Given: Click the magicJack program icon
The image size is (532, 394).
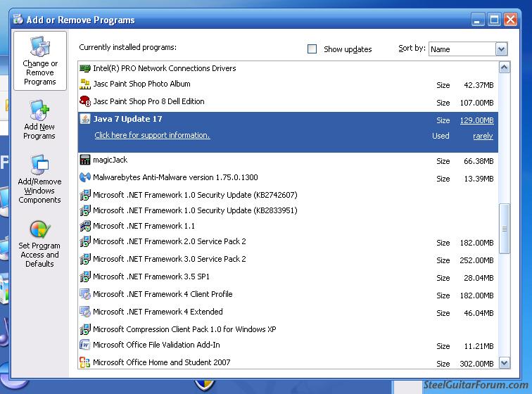Looking at the screenshot, I should click(85, 160).
